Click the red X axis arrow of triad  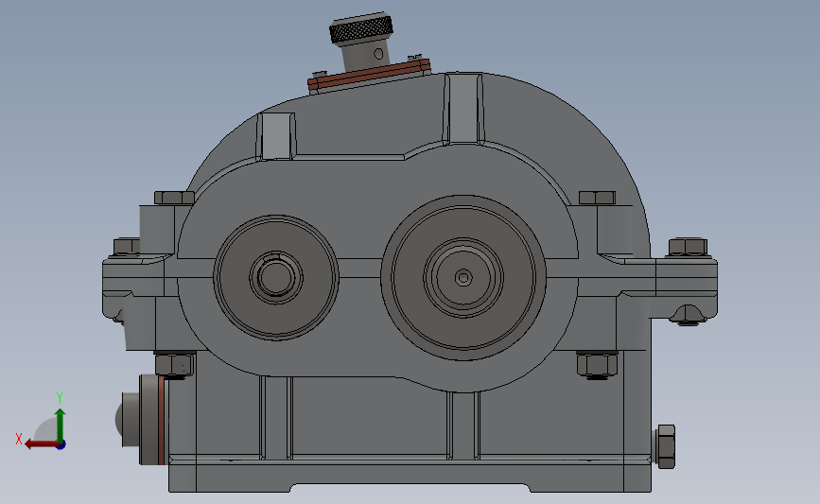tap(42, 444)
